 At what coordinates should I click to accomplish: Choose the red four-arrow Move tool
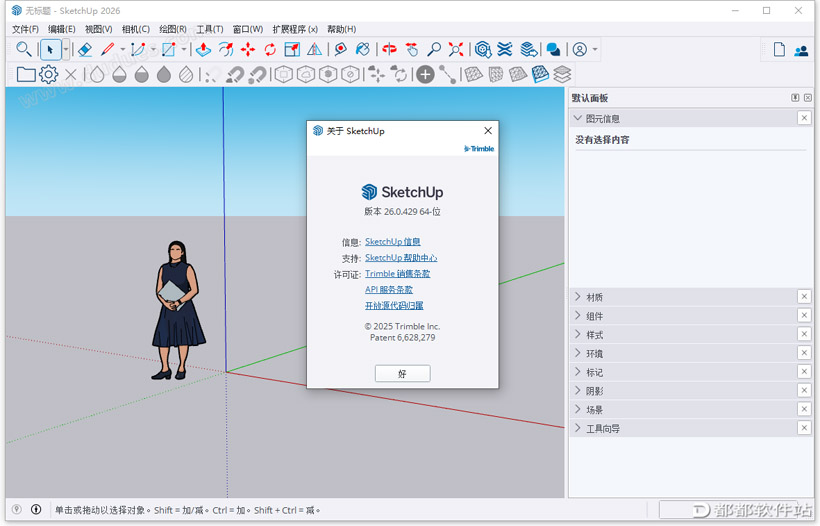(x=248, y=49)
